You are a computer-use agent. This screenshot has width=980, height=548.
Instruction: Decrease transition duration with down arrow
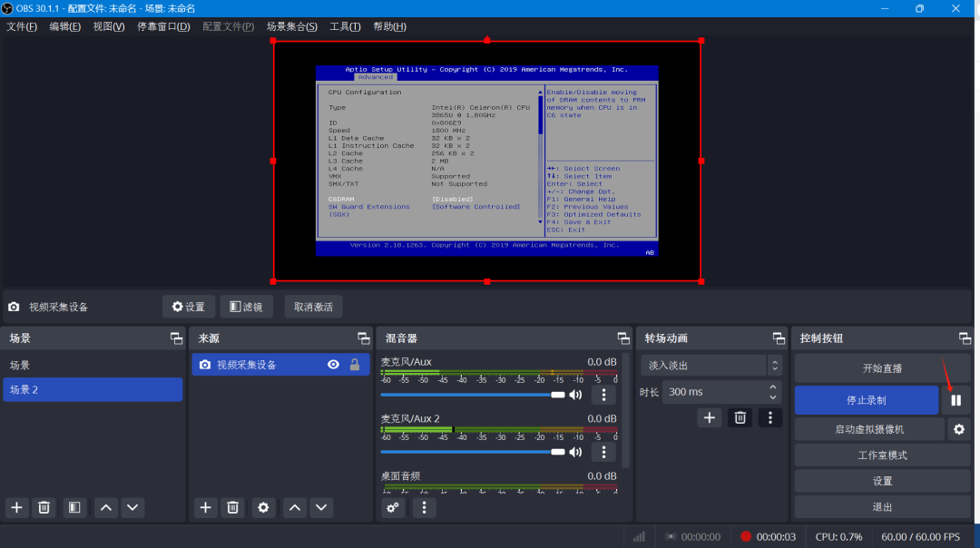click(x=773, y=397)
